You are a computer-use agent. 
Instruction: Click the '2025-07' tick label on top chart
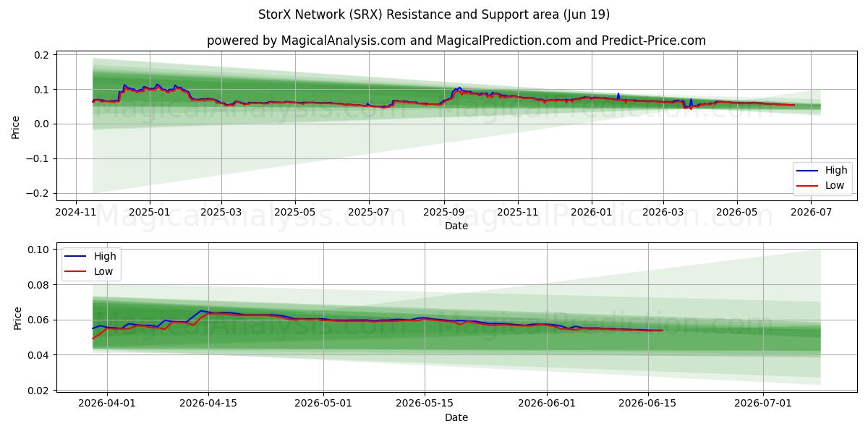(369, 213)
